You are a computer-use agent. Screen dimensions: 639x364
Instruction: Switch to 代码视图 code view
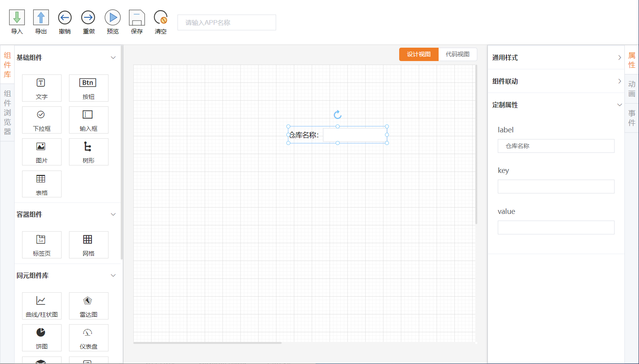pos(458,54)
